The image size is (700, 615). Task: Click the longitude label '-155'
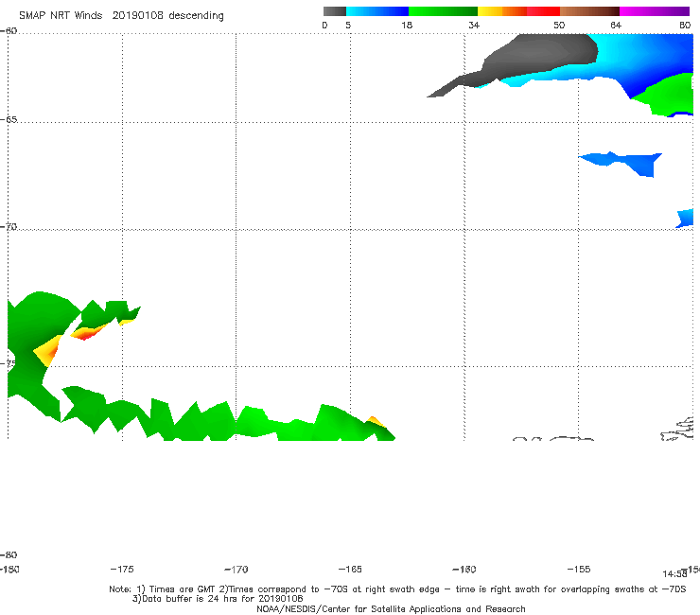(579, 569)
